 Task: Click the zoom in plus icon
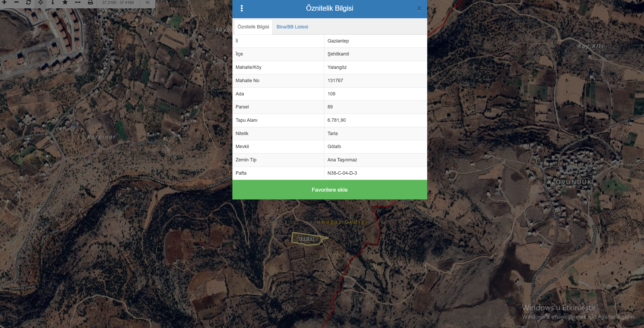click(x=4, y=2)
